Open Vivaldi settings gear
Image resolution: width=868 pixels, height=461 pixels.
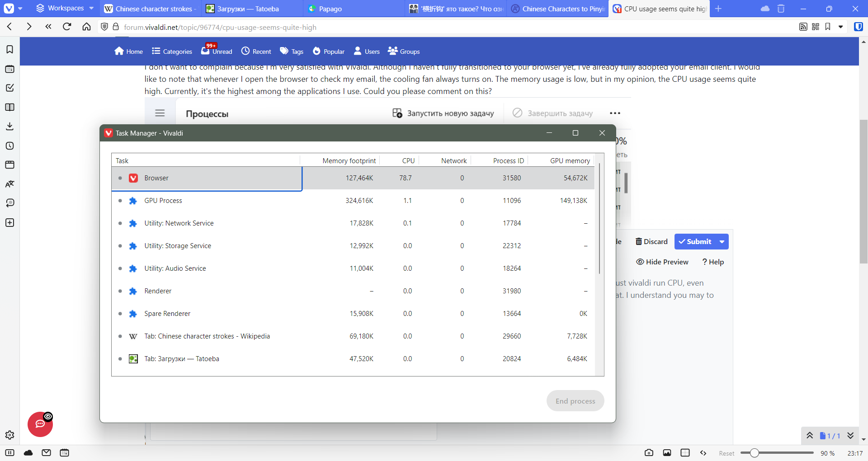(9, 435)
